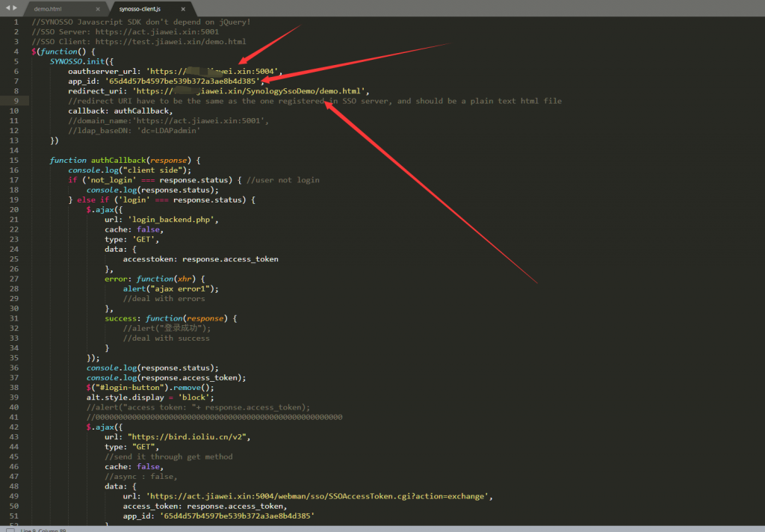Image resolution: width=765 pixels, height=532 pixels.
Task: Click the authCallback function name in its definition
Action: (117, 160)
